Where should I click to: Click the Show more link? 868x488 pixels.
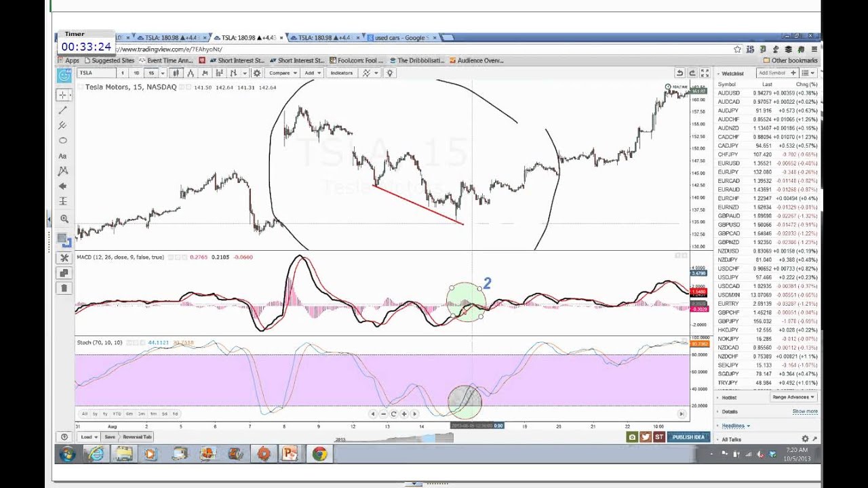[x=805, y=411]
